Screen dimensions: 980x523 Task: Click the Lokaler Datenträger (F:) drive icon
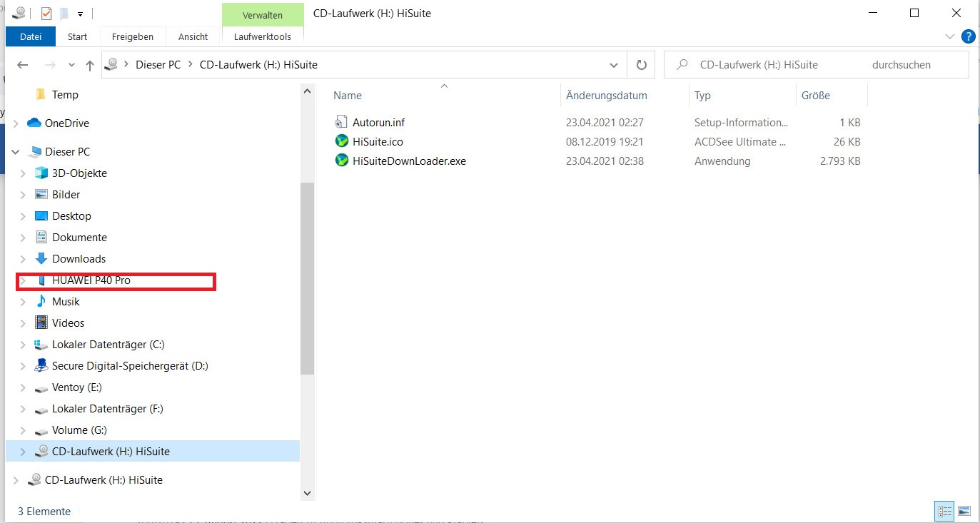pyautogui.click(x=41, y=410)
